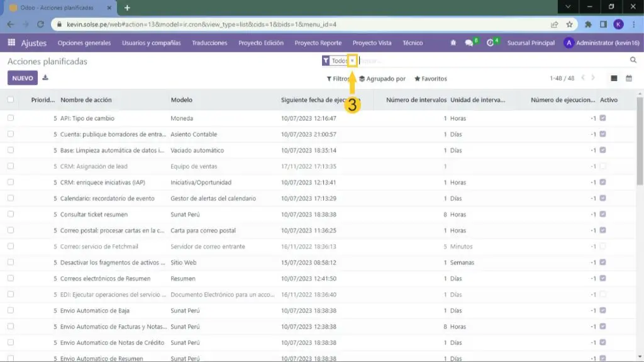
Task: Click the NUEVO button
Action: pos(23,78)
